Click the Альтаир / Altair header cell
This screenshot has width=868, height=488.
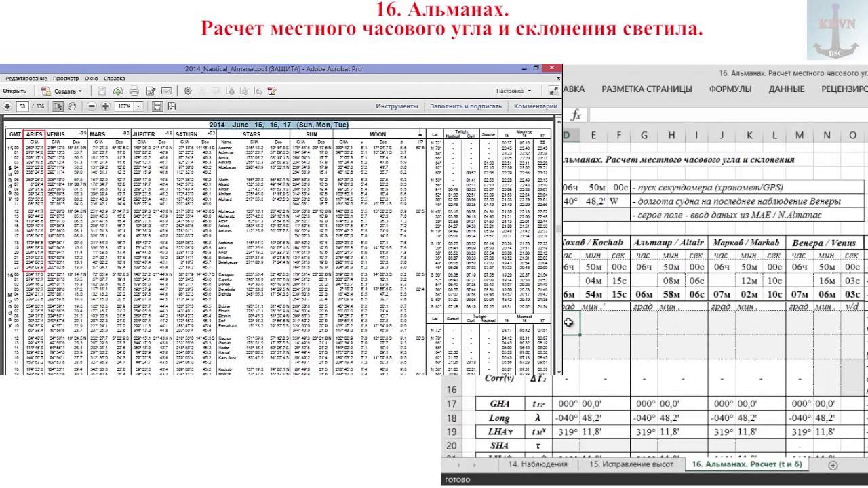pyautogui.click(x=669, y=242)
